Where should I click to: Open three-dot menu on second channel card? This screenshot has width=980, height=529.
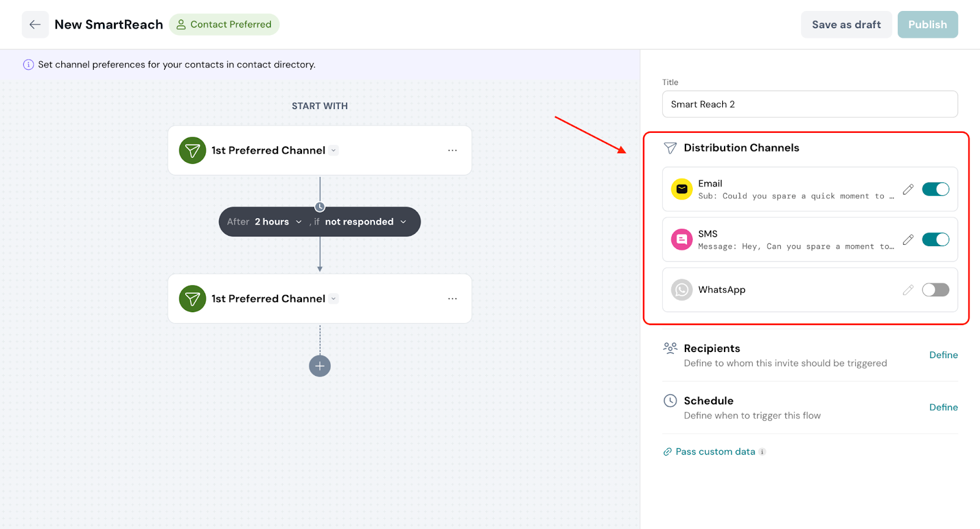tap(452, 299)
